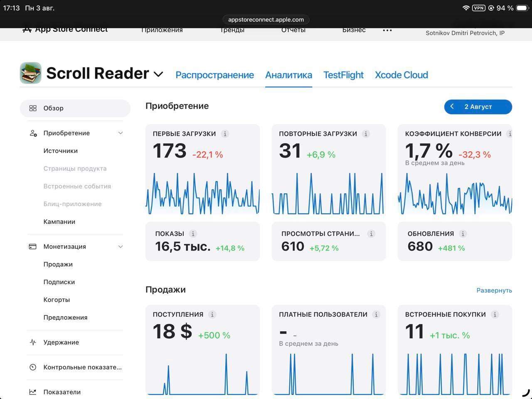532x399 pixels.
Task: Open info icon next to ПЛАТНЫЕ ПОЛЬЗОВАТЕЛИ
Action: pos(376,315)
